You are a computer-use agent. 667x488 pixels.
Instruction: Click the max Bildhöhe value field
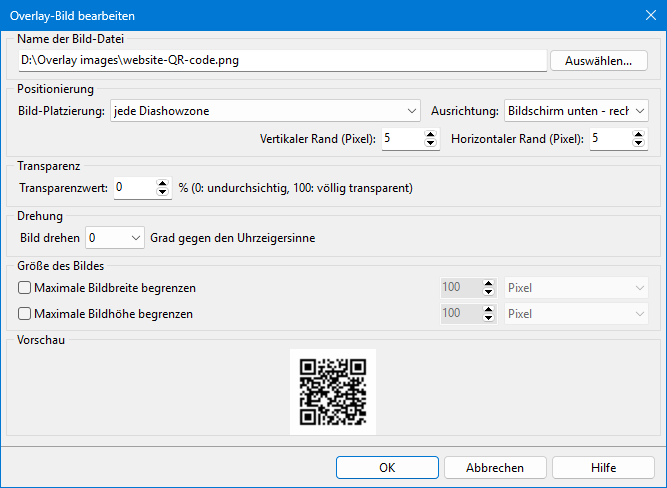(460, 314)
